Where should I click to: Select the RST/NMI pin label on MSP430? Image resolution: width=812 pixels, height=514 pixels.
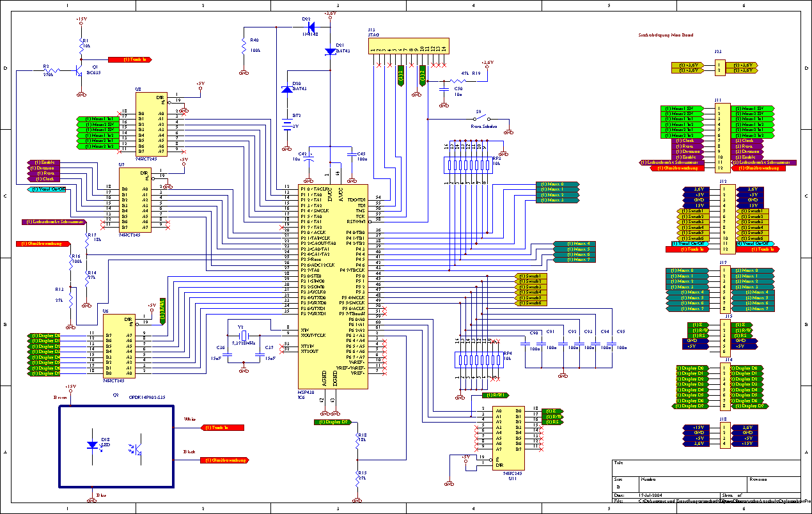pos(357,222)
